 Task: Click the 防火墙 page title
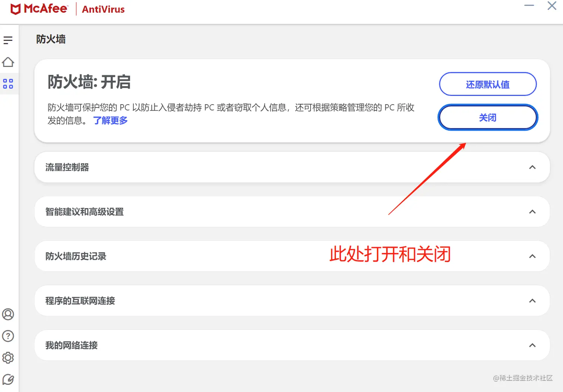click(51, 39)
